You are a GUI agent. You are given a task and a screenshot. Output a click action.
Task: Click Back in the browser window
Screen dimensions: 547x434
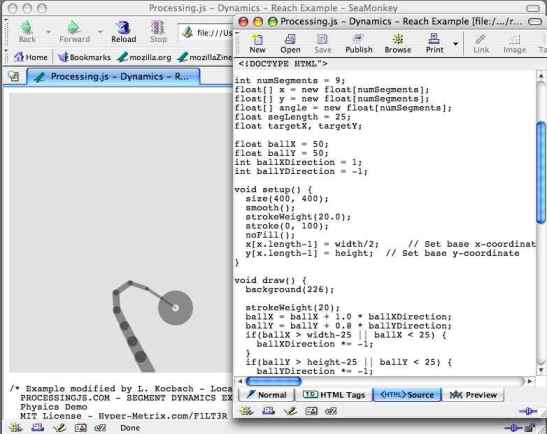[27, 31]
